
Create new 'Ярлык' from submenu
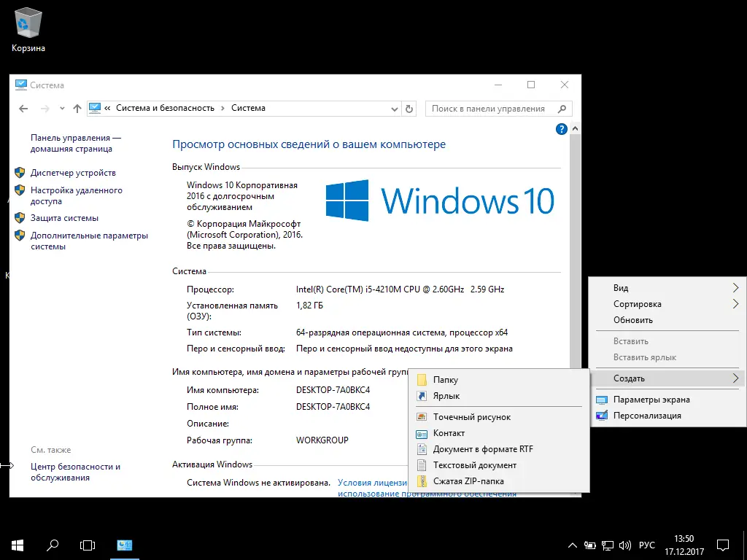[499, 396]
